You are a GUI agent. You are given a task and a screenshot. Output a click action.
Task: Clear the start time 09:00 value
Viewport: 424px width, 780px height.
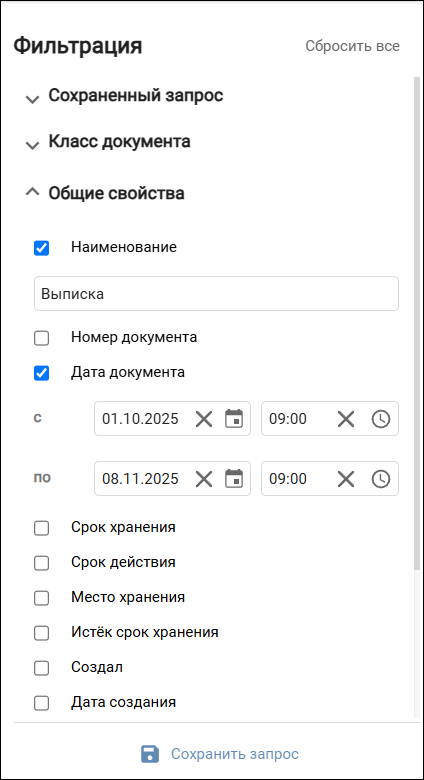pyautogui.click(x=346, y=419)
